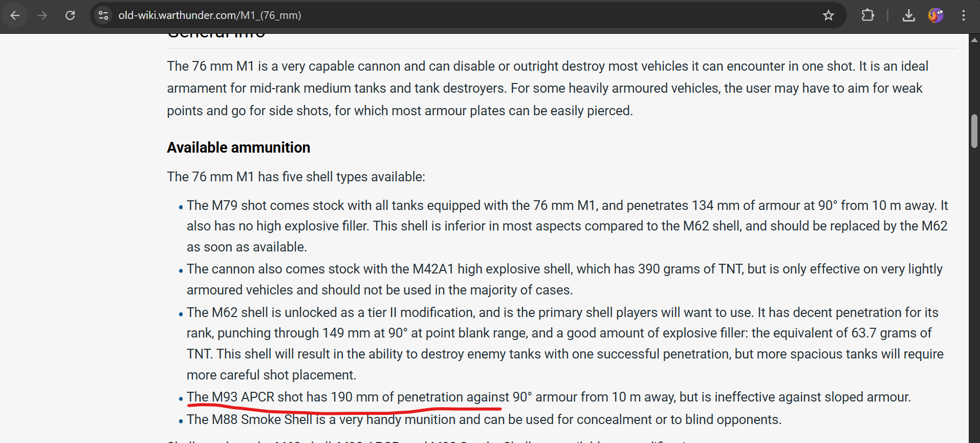Open the three-dot browser menu

(964, 15)
